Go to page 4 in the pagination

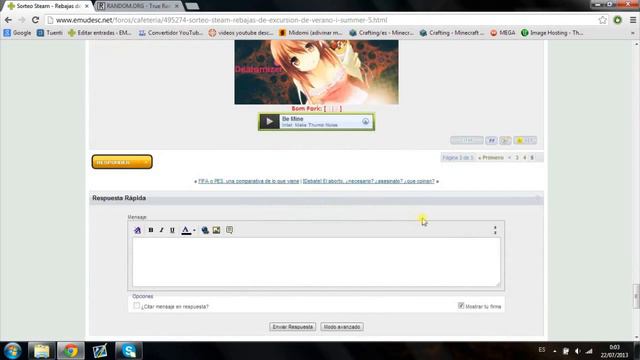(524, 158)
